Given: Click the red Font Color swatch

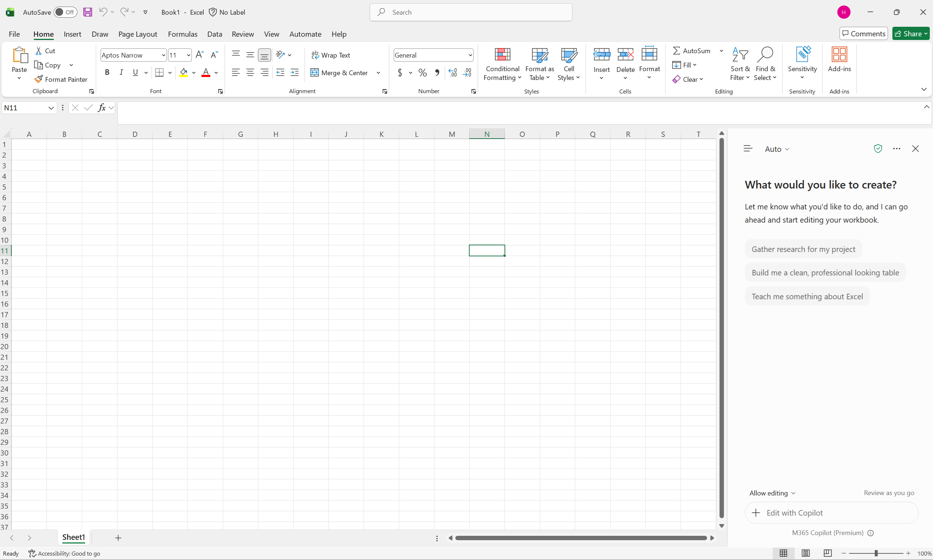Looking at the screenshot, I should point(206,73).
